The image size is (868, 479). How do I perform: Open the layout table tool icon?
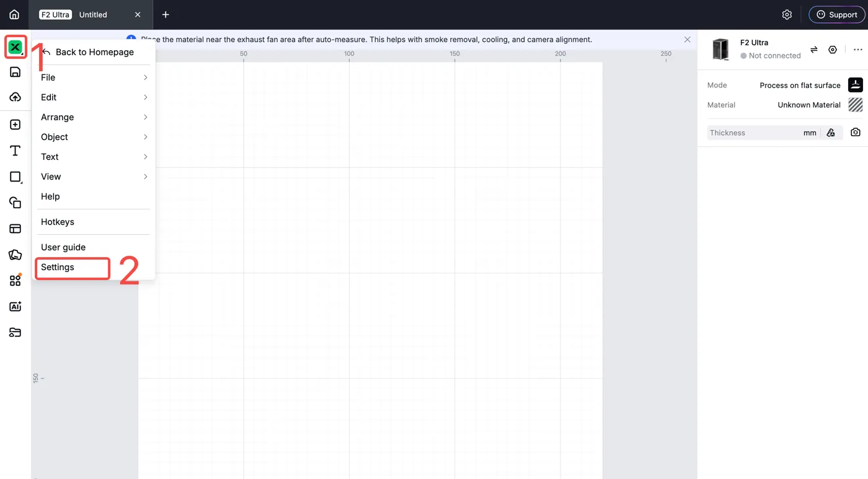[x=15, y=229]
